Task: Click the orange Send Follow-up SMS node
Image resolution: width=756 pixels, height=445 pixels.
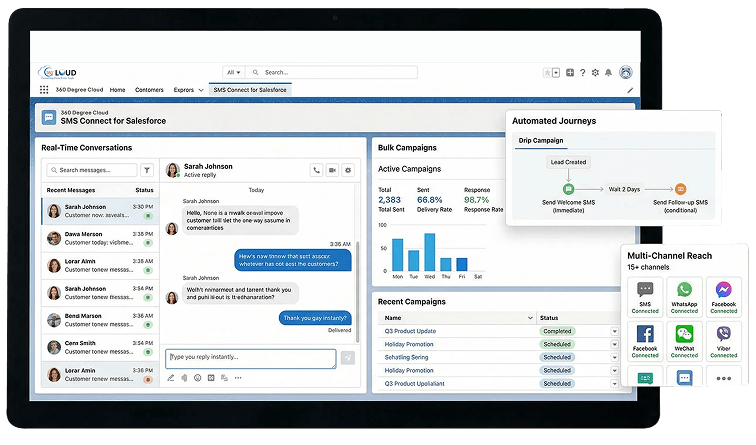Action: [x=680, y=189]
